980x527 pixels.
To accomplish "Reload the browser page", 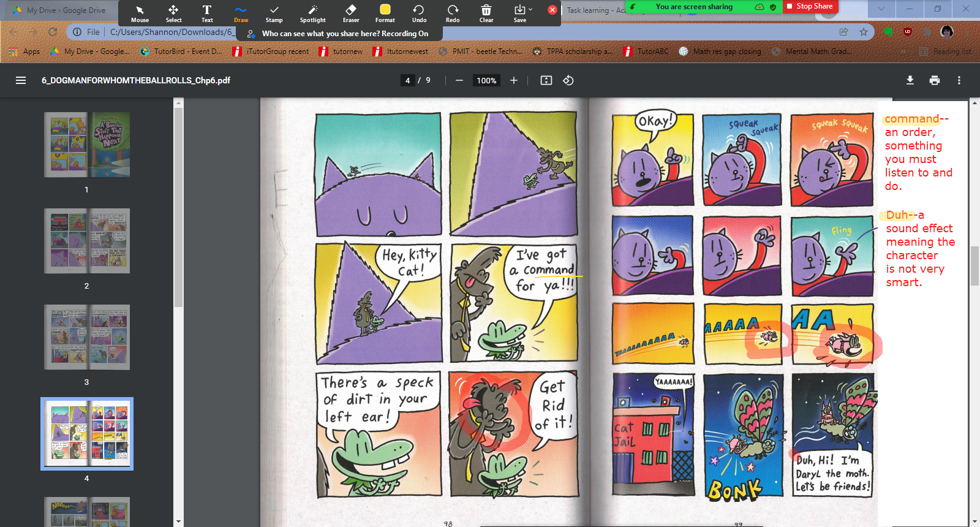I will coord(53,32).
